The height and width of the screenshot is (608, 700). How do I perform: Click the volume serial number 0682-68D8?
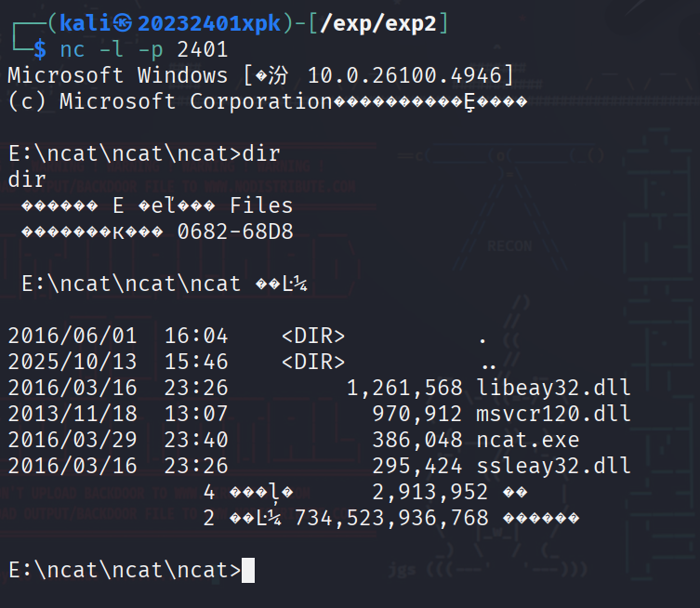(x=234, y=231)
